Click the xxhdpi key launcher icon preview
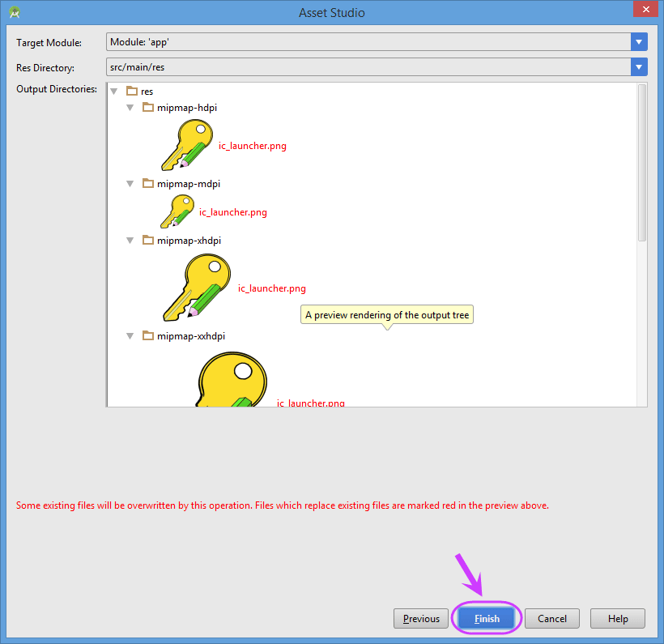The width and height of the screenshot is (664, 644). tap(232, 379)
